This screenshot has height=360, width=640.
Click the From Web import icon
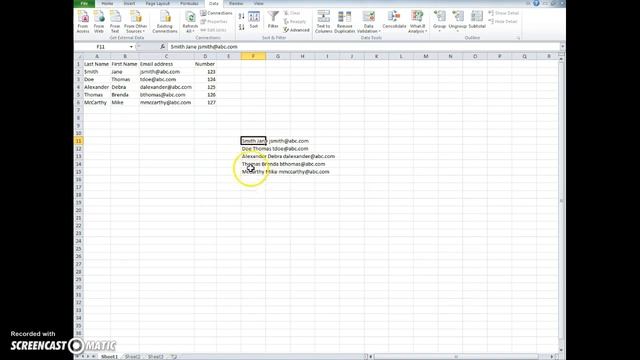coord(99,22)
